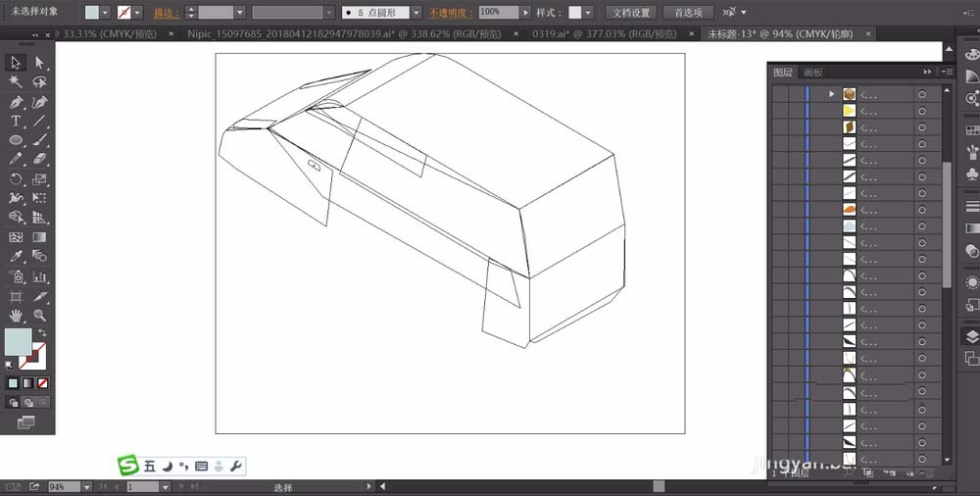
Task: Expand the brown box layer group
Action: [x=831, y=94]
